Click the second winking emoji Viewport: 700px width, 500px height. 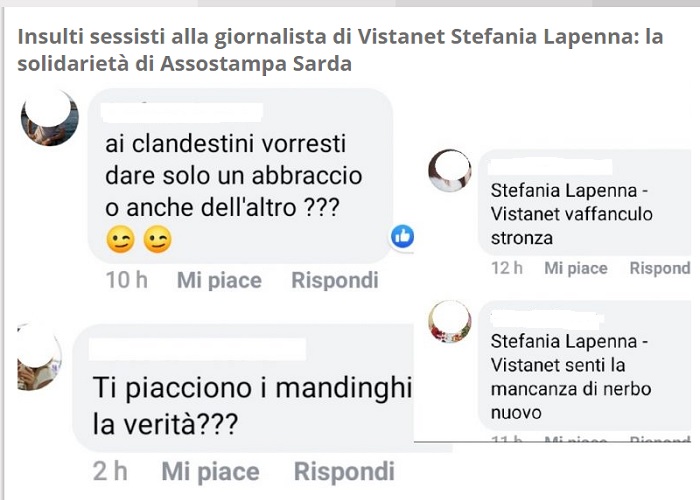[x=158, y=239]
